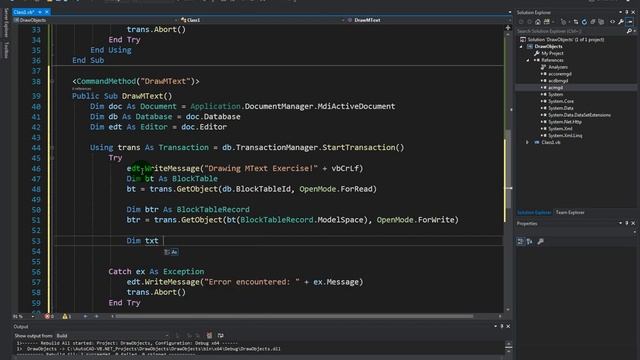Viewport: 640px width, 360px height.
Task: Click the Collapse All icon in Solution Explorer
Action: [593, 22]
